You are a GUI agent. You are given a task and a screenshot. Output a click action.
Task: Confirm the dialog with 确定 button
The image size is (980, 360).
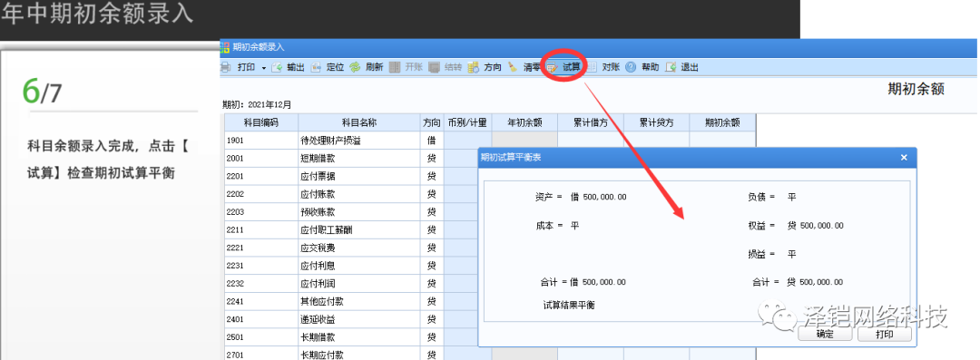click(825, 335)
